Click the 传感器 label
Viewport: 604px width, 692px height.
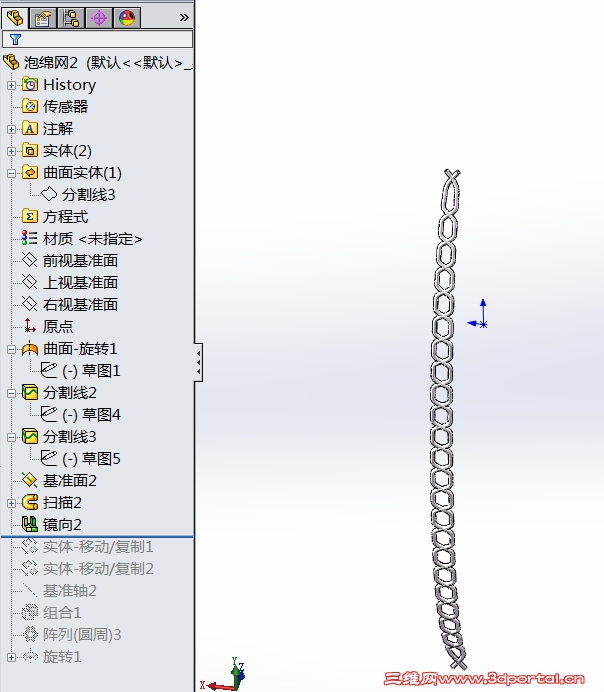[x=65, y=106]
